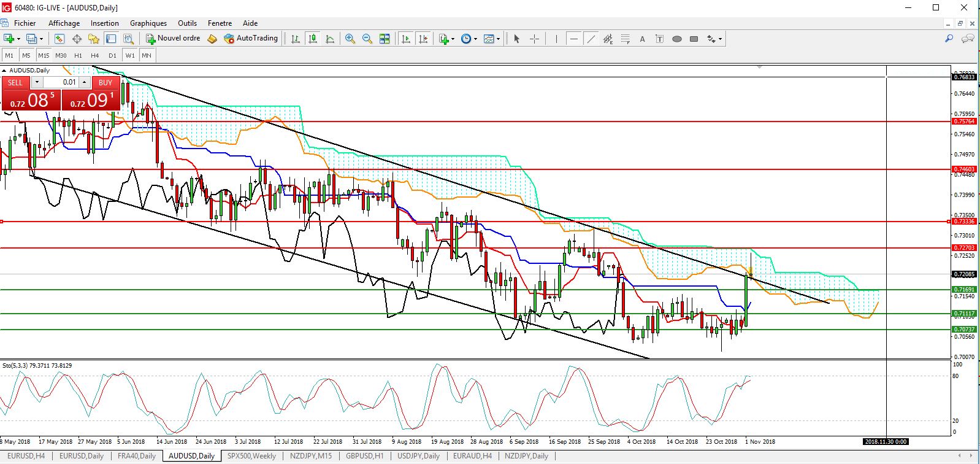The width and height of the screenshot is (980, 464).
Task: Click the arrows objects icon
Action: pos(711,39)
